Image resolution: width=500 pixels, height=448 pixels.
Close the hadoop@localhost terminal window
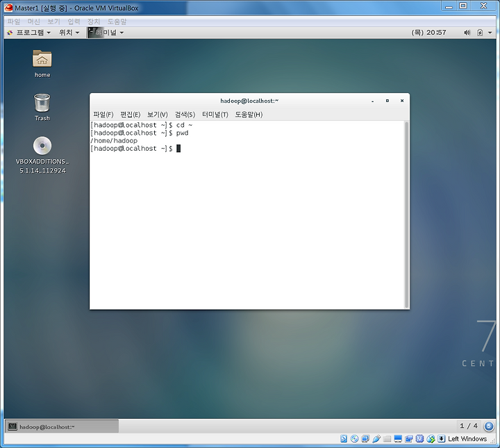[402, 101]
